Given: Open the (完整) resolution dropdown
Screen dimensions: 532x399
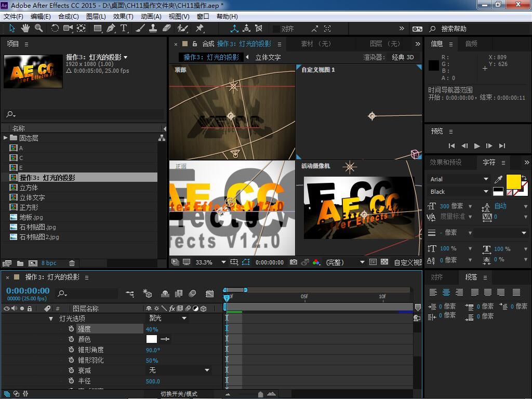Looking at the screenshot, I should click(x=344, y=262).
